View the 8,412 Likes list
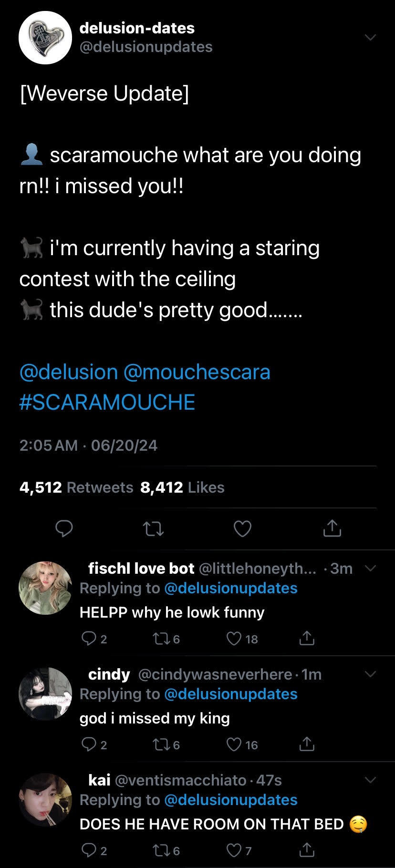The height and width of the screenshot is (868, 395). (x=182, y=487)
